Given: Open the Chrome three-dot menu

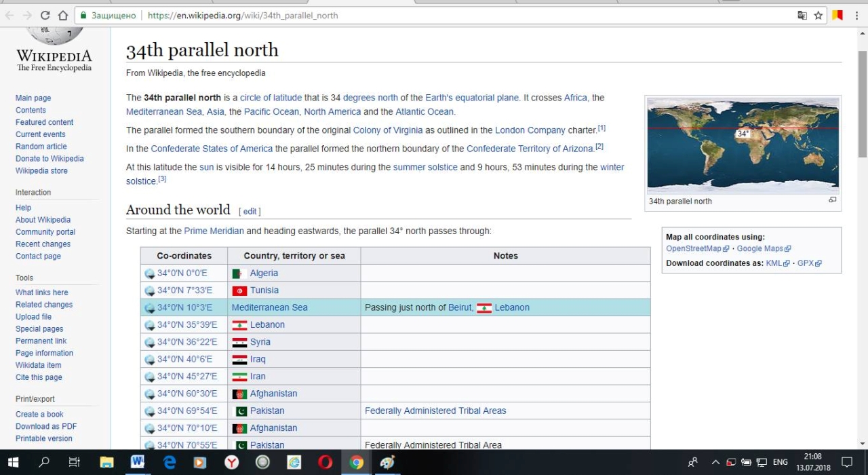Looking at the screenshot, I should coord(858,15).
